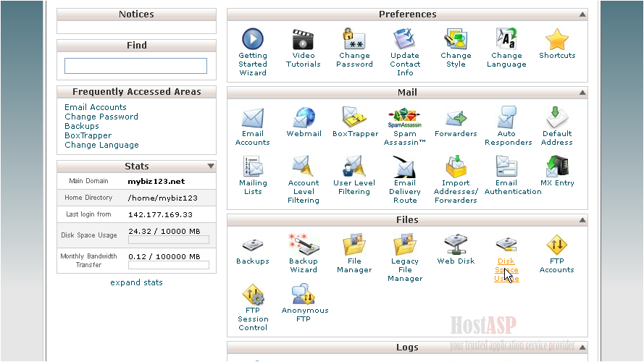This screenshot has height=362, width=644.
Task: Open Email Accounts in Frequently Accessed Areas
Action: click(96, 107)
